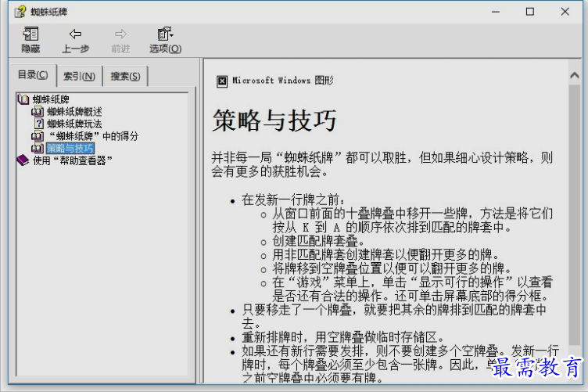Maximize the 蜘蛛纸牌 help window
Viewport: 588px width, 392px height.
[x=530, y=12]
